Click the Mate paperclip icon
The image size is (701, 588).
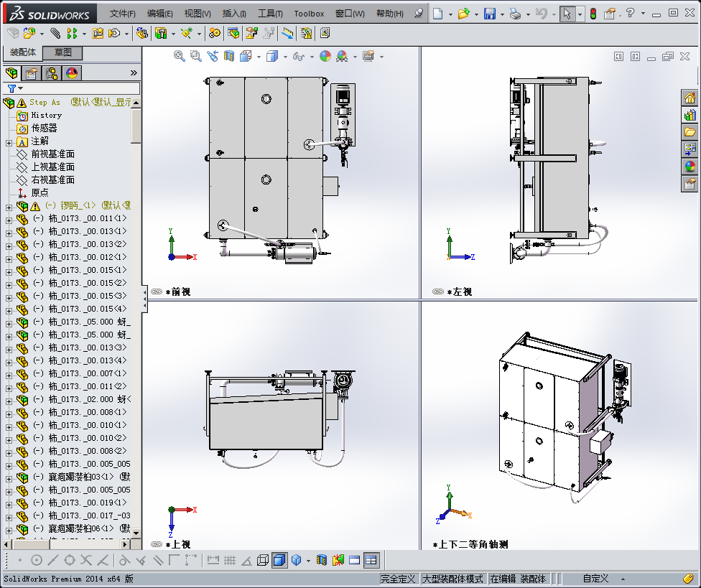[x=55, y=33]
